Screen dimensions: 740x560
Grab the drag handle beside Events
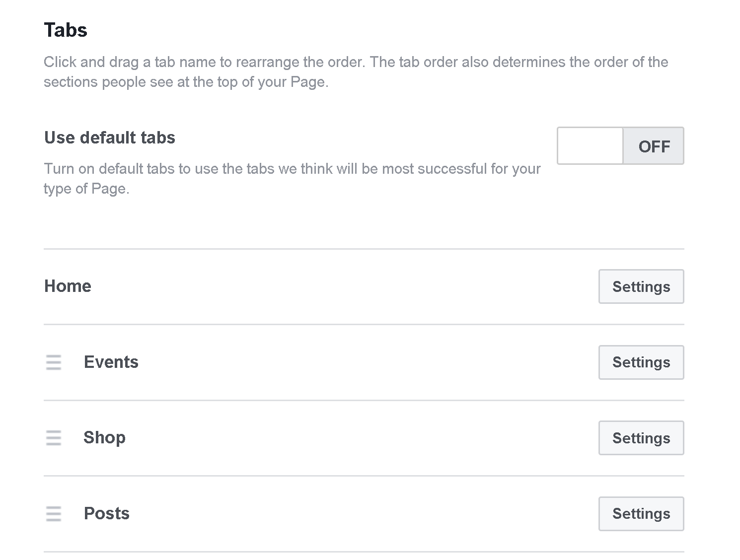[54, 362]
